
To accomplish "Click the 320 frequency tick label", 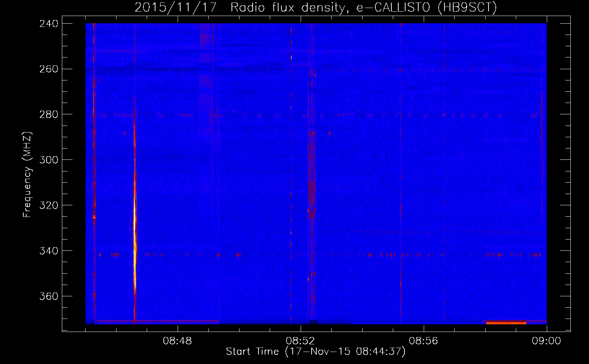I will tap(49, 205).
